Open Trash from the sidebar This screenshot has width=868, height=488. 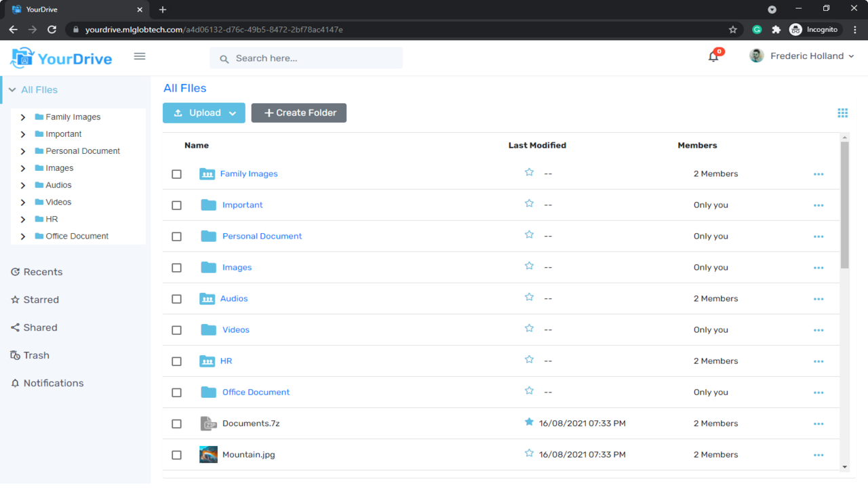36,355
